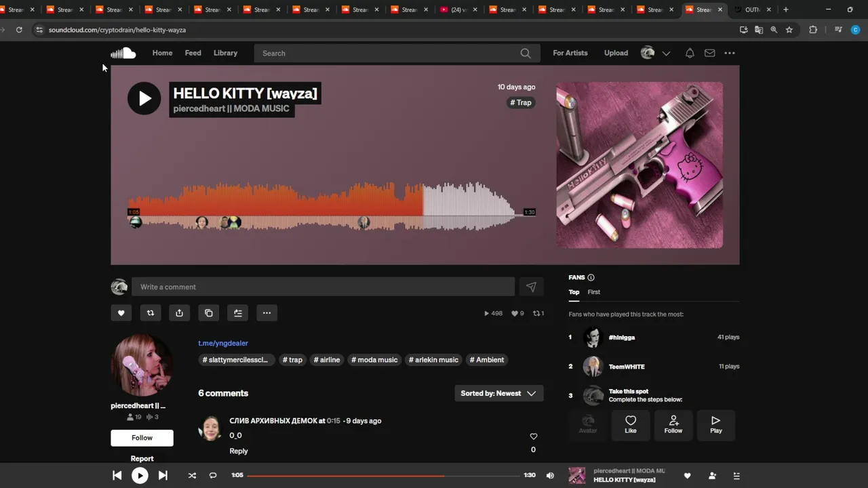Open the t.me/yngdealer link
This screenshot has width=868, height=488.
[x=223, y=343]
